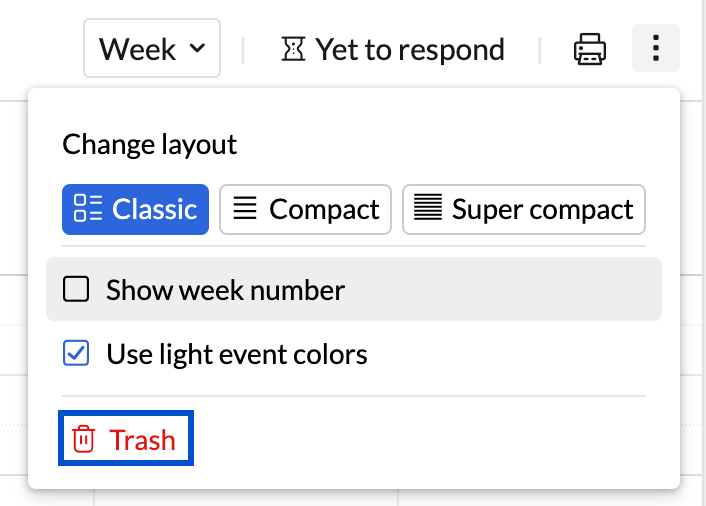Click the lines icon inside Compact button
706x506 pixels.
click(x=245, y=209)
